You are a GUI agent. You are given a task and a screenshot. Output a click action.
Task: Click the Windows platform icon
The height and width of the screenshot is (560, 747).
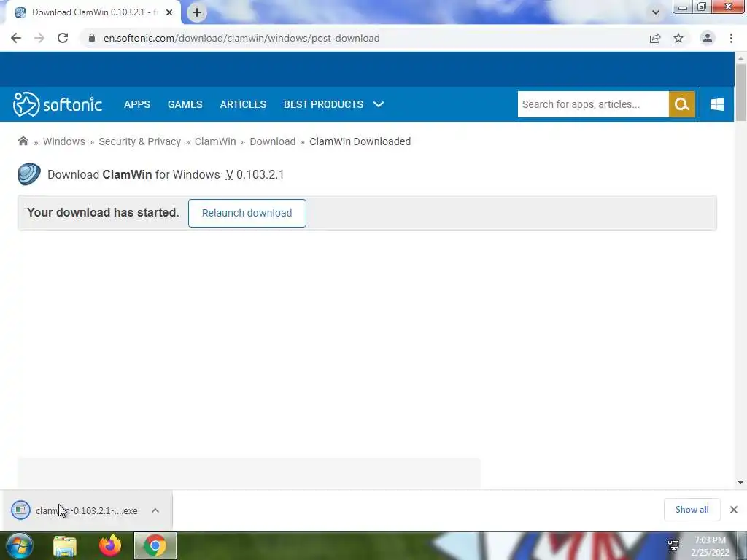(717, 104)
